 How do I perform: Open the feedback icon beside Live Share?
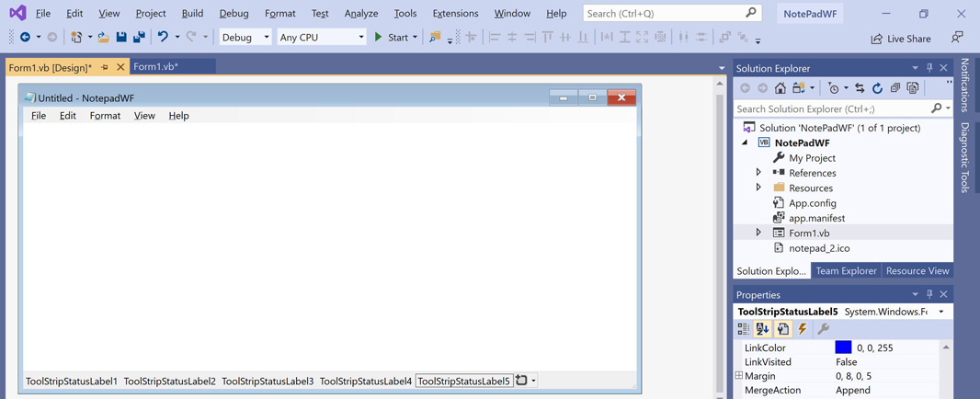[957, 38]
